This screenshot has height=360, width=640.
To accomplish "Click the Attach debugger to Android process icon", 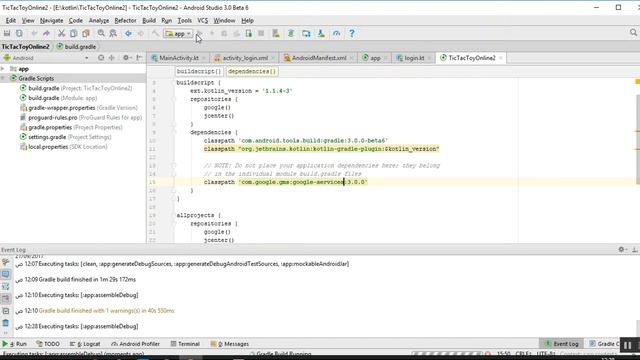I will (249, 33).
